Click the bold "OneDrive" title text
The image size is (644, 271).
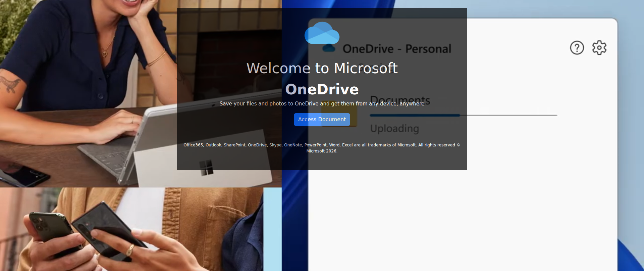click(322, 89)
